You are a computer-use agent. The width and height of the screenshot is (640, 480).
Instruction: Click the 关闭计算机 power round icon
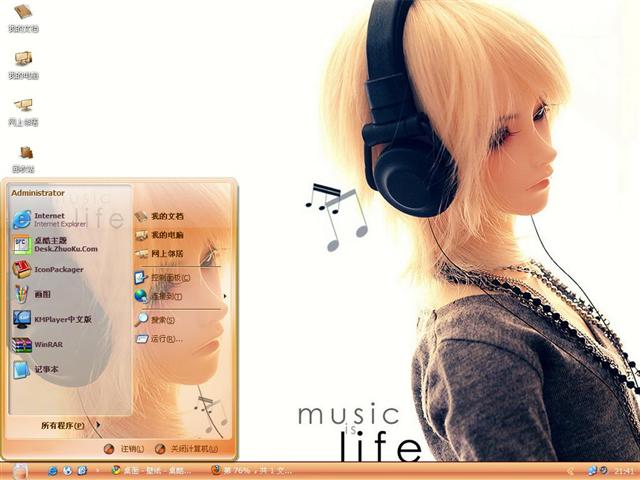[x=160, y=449]
